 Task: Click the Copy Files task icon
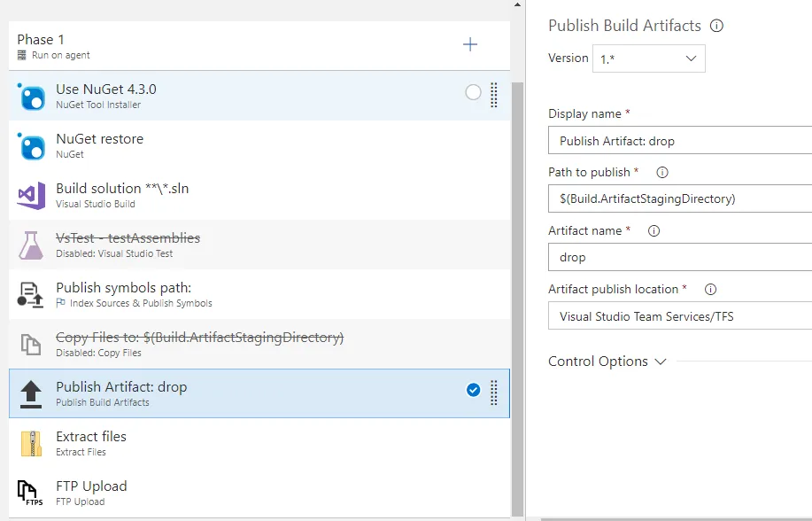pyautogui.click(x=31, y=345)
